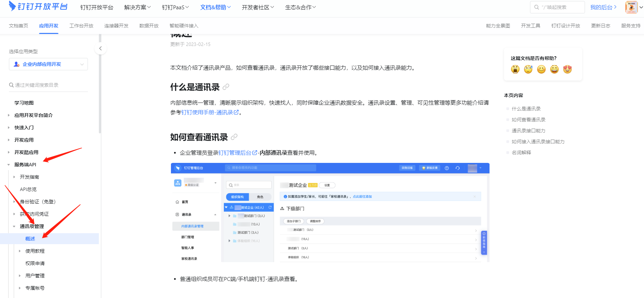Select 学习地图 in the sidebar
The image size is (644, 298).
pyautogui.click(x=24, y=103)
